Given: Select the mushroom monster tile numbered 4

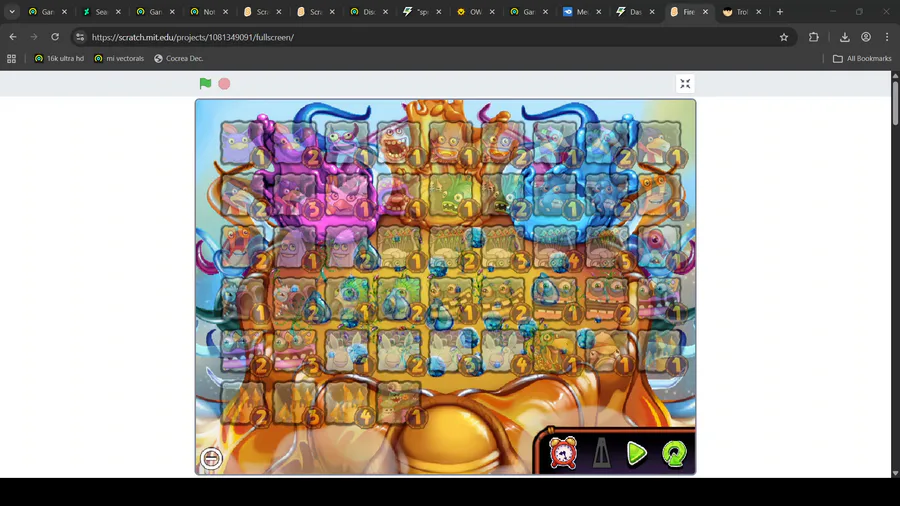Looking at the screenshot, I should [556, 247].
